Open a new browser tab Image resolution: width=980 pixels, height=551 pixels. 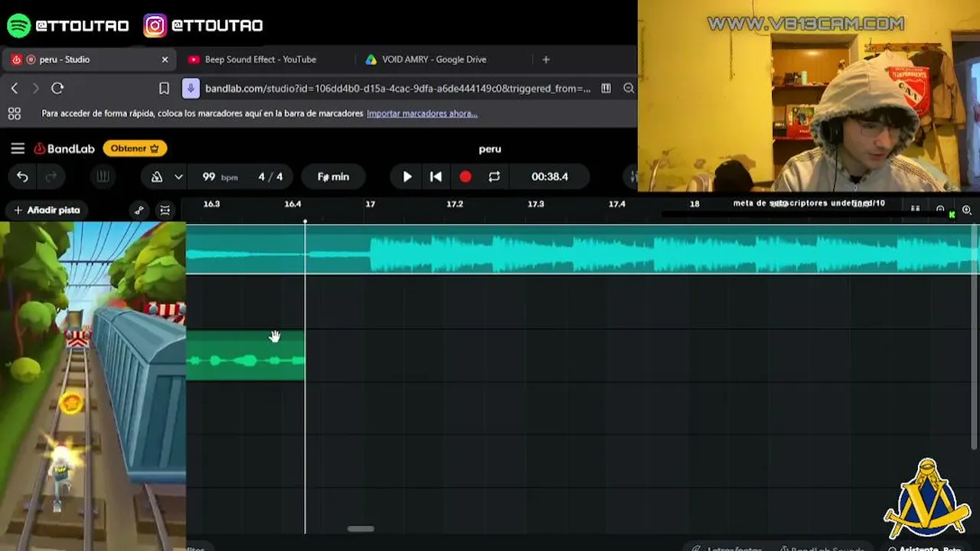(x=546, y=60)
